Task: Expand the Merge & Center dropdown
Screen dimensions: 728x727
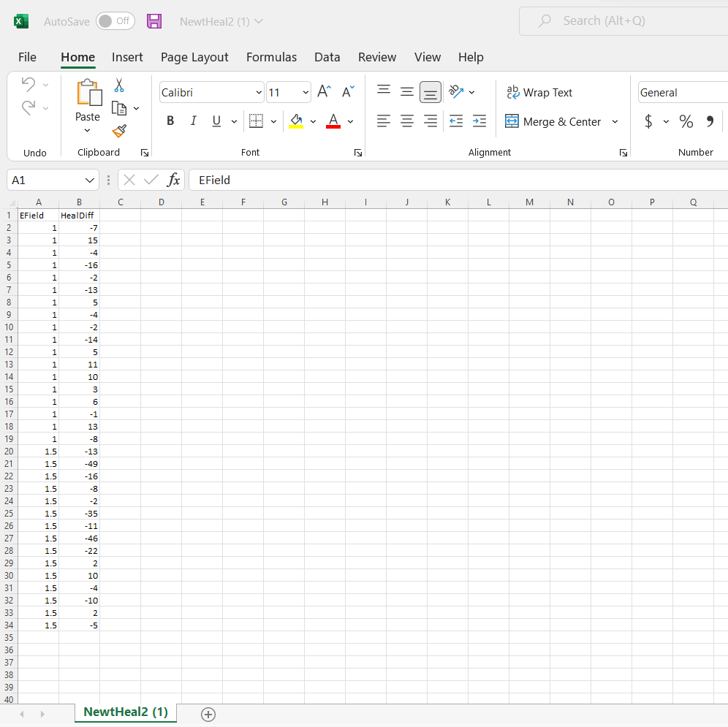Action: pos(615,121)
